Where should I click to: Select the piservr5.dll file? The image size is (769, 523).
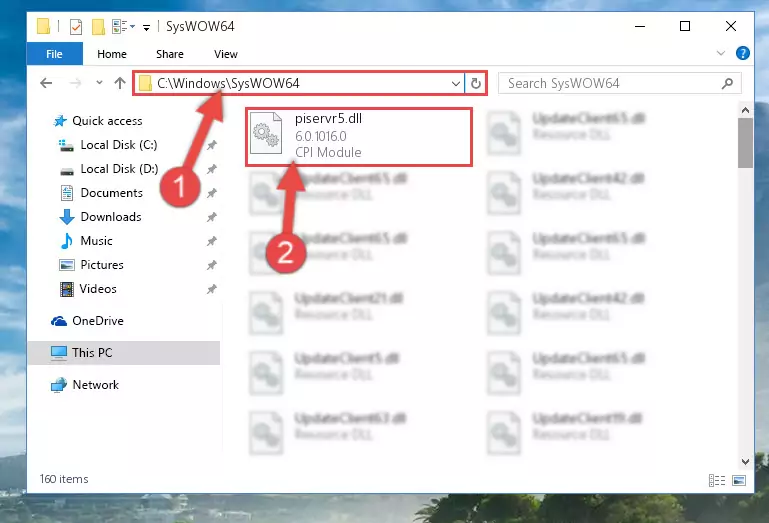(x=359, y=136)
